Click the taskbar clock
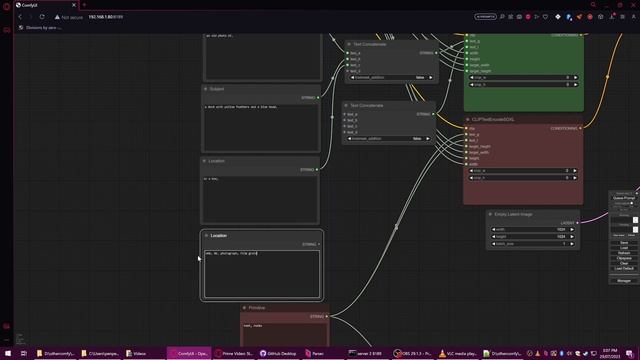This screenshot has height=360, width=640. [x=610, y=353]
